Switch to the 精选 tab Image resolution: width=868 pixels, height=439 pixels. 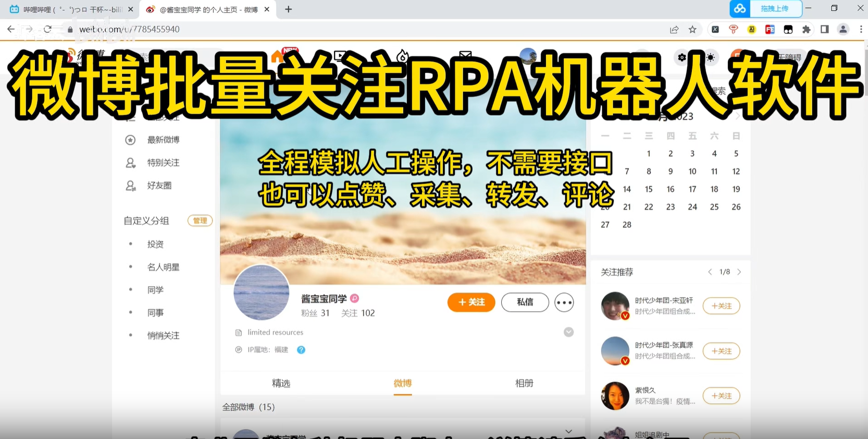click(x=281, y=383)
